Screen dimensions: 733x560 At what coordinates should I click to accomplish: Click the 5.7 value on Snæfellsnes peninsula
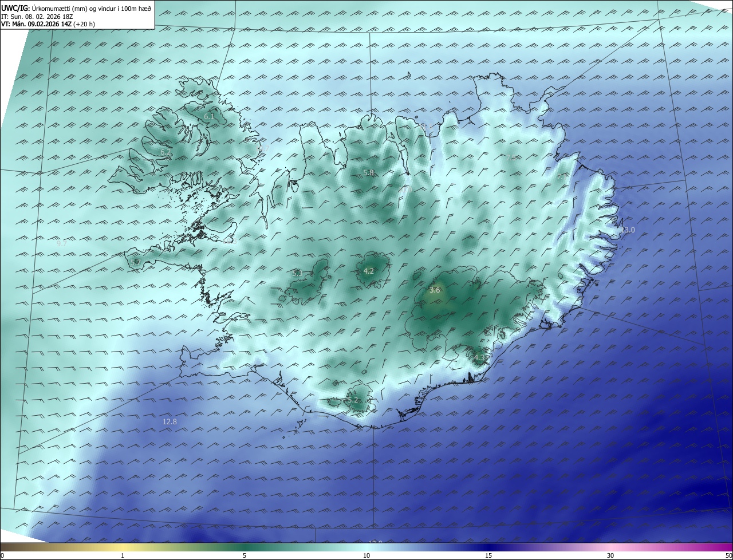(x=136, y=262)
